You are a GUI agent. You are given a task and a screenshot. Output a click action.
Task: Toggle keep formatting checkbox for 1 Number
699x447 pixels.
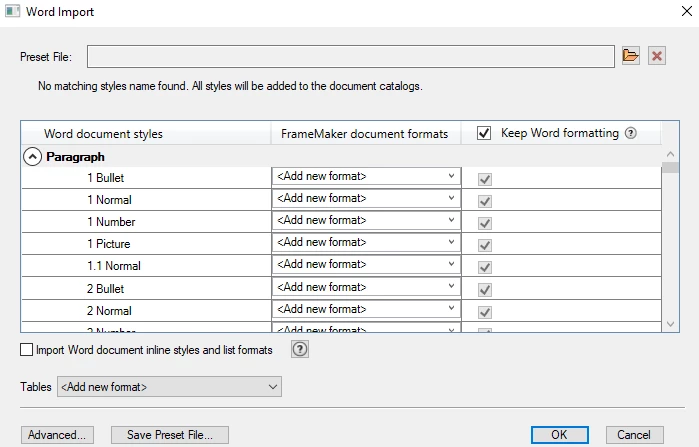pos(485,223)
